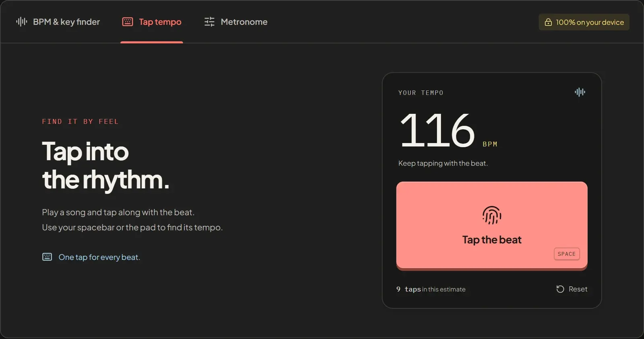
Task: Click the "Use your spacebar or the pad" line
Action: coord(132,228)
